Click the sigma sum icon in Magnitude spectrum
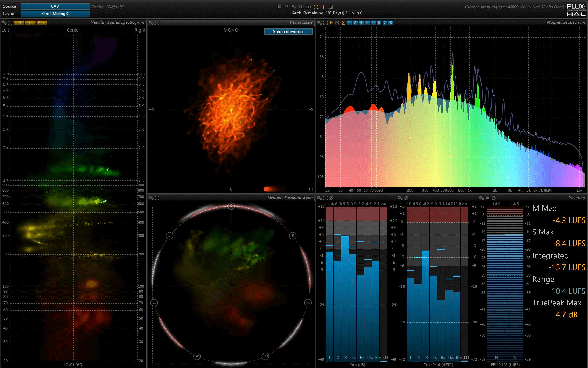Viewport: 588px width, 368px height. point(343,23)
